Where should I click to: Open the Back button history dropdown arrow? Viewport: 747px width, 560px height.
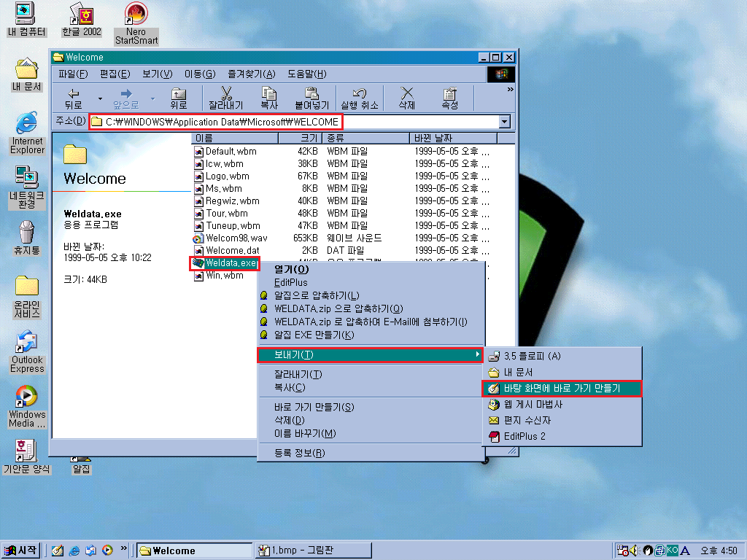100,98
